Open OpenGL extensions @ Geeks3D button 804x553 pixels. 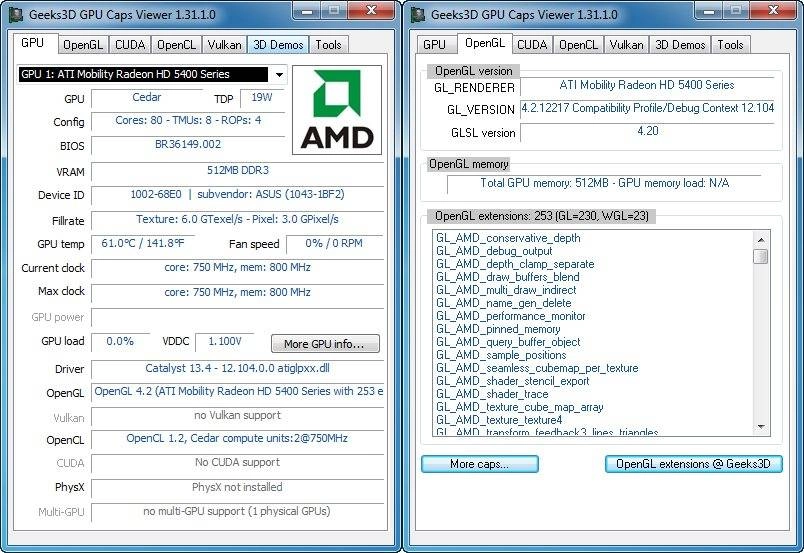[693, 464]
